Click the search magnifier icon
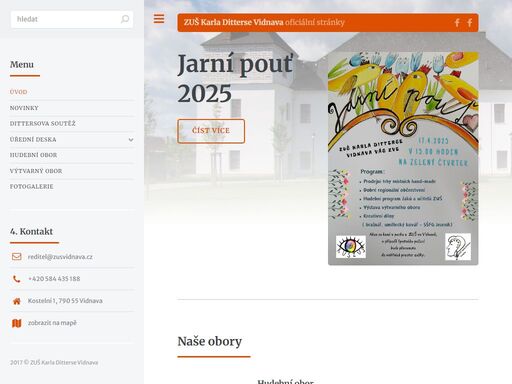Viewport: 512px width, 384px height. tap(125, 19)
